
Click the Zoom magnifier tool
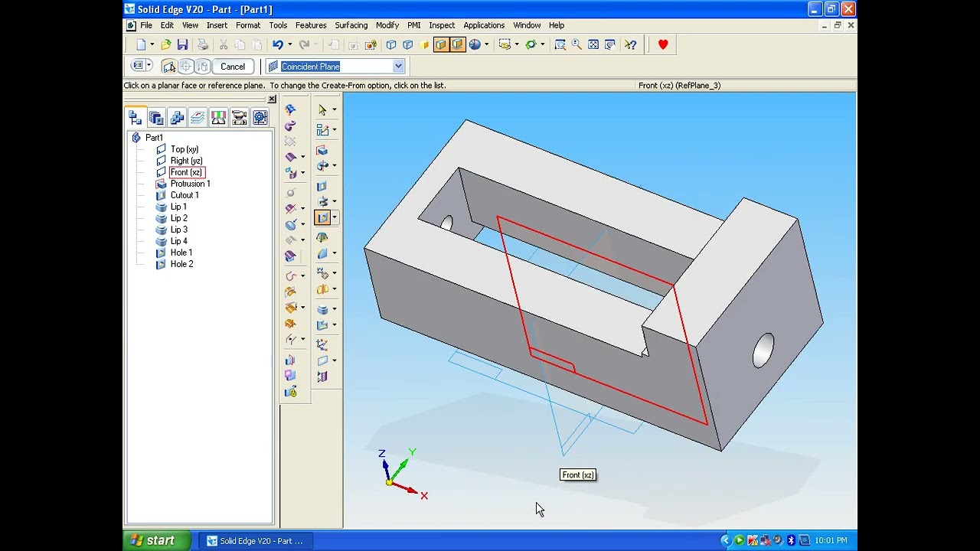point(577,44)
